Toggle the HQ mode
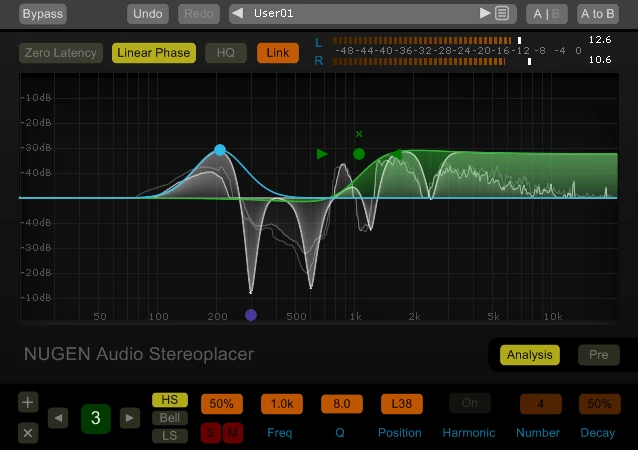Image resolution: width=638 pixels, height=450 pixels. click(225, 53)
